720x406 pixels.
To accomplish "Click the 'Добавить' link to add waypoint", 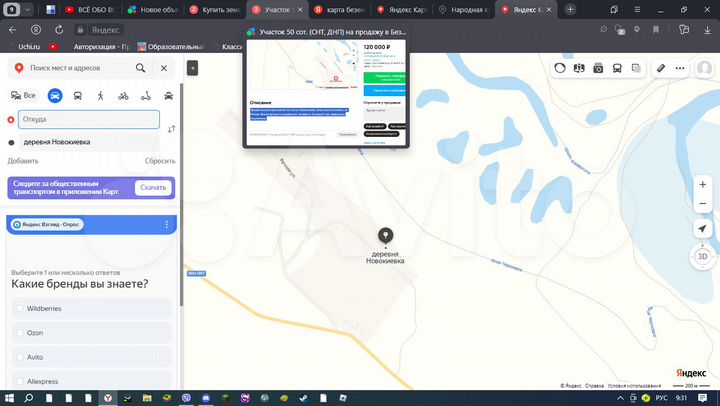I will tap(23, 161).
